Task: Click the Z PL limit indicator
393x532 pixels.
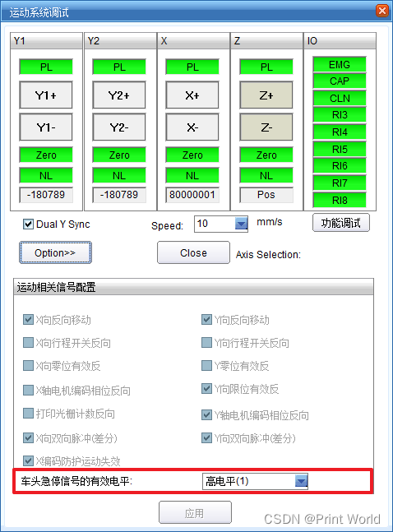Action: pos(266,67)
